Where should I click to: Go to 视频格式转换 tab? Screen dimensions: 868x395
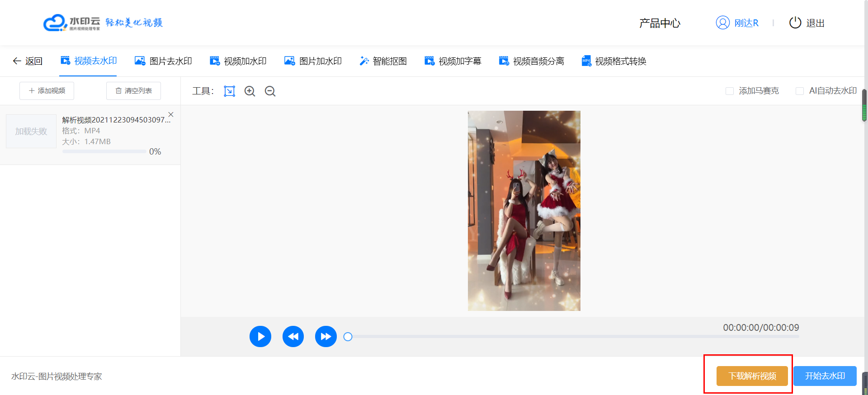pos(614,61)
